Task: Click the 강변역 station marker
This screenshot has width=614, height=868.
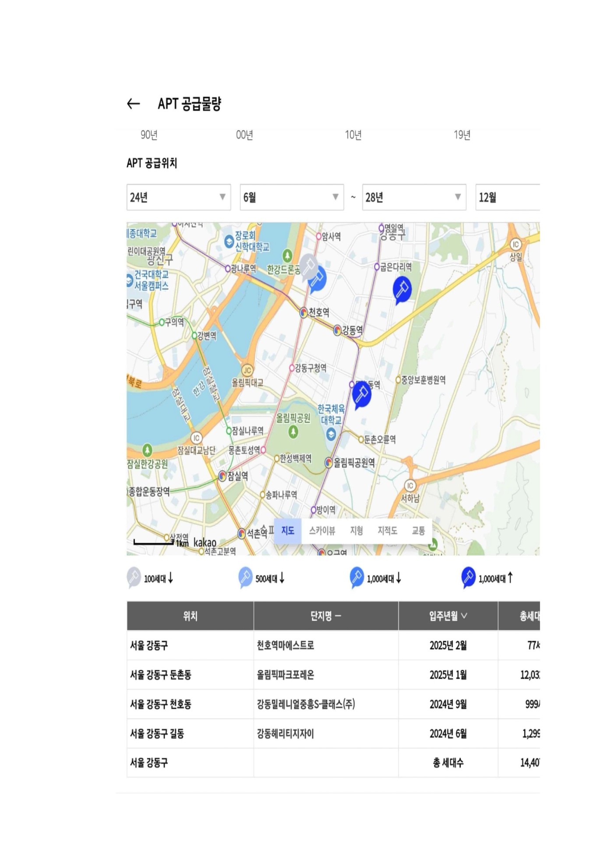Action: (x=195, y=336)
